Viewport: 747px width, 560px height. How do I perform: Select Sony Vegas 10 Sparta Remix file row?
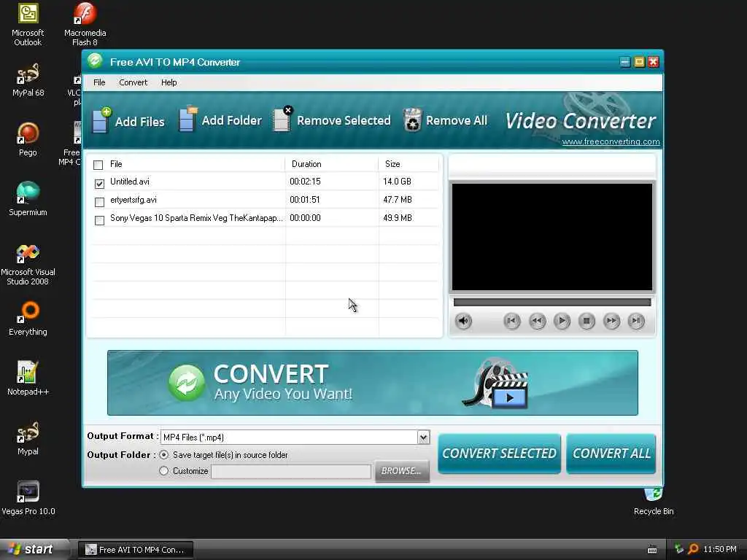196,218
